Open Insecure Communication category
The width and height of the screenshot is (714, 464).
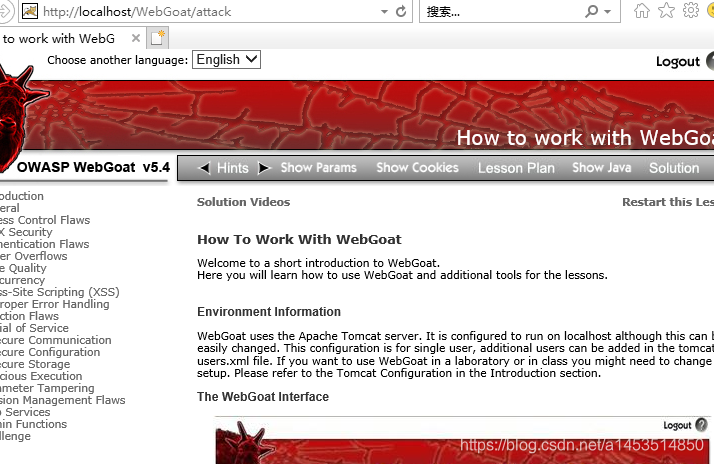56,340
